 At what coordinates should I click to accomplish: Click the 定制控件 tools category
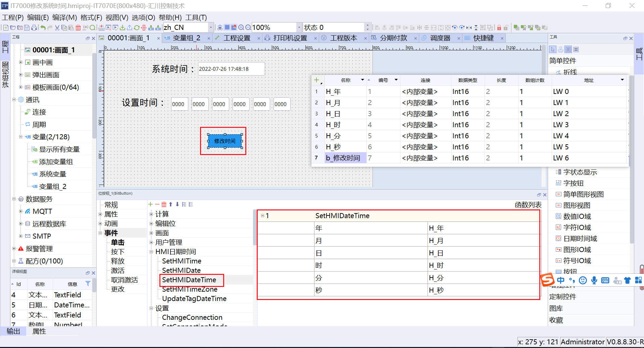click(x=562, y=297)
